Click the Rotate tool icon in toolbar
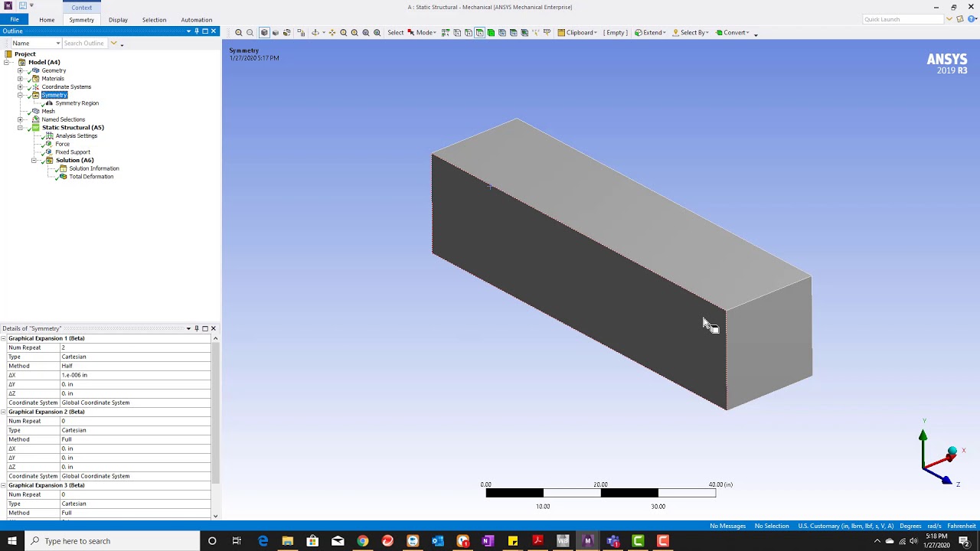980x551 pixels. 315,32
